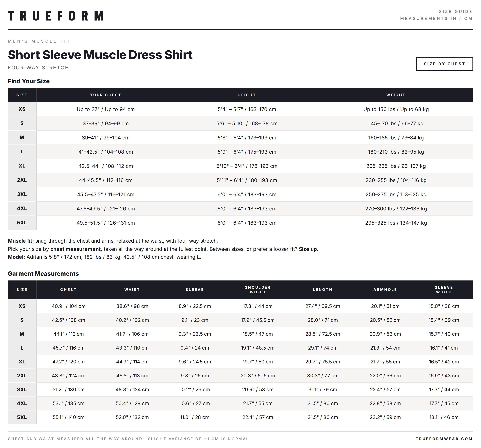Viewport: 481px width, 448px height.
Task: Click the TRUEFORM logo
Action: click(56, 16)
